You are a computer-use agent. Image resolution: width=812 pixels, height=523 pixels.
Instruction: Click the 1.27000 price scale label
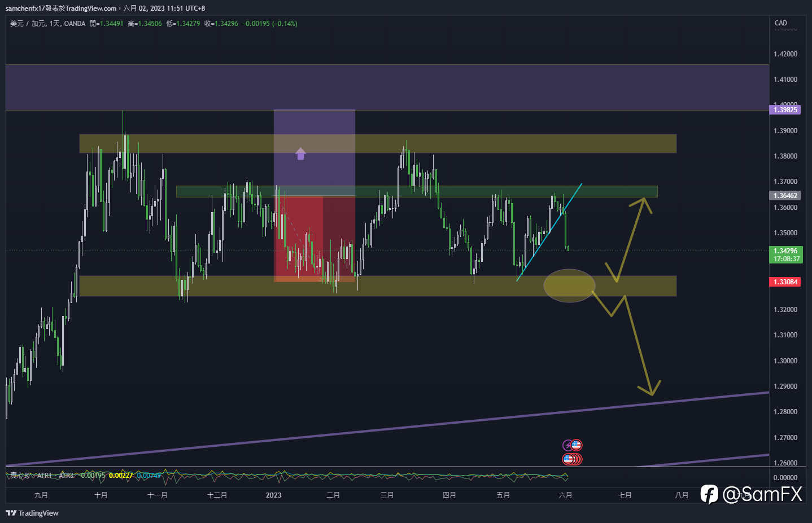[785, 438]
